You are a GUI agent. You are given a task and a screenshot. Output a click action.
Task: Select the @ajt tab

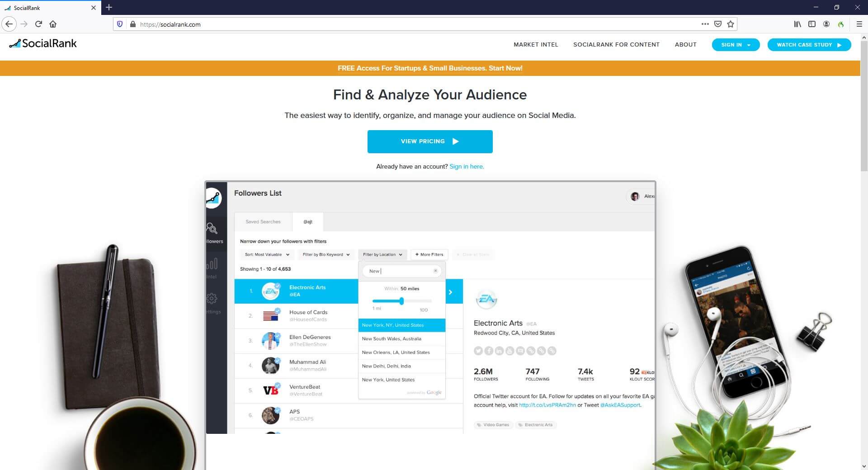pos(308,221)
